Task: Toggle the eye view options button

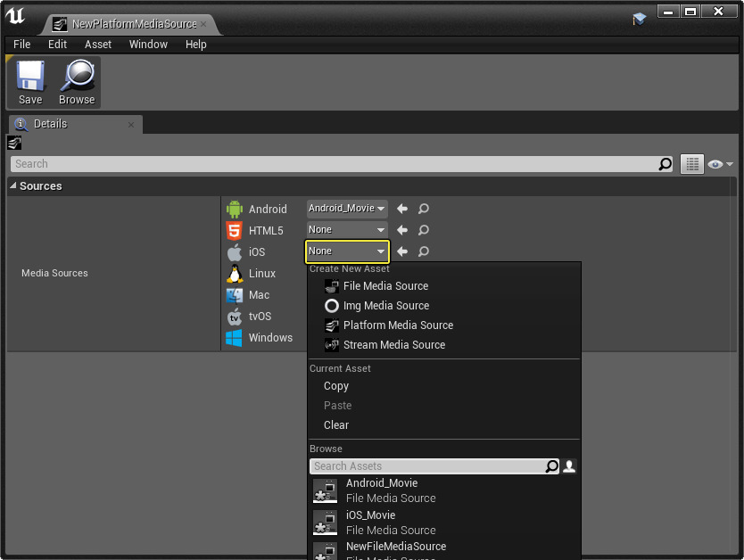Action: click(719, 164)
